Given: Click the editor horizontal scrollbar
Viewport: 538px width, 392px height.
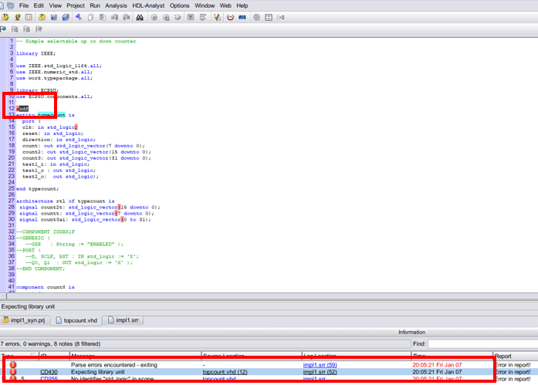Looking at the screenshot, I should pos(269,296).
